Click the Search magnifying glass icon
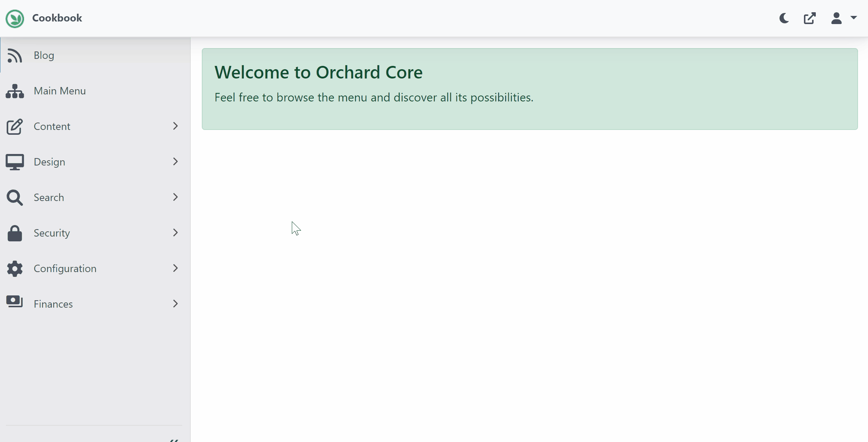This screenshot has height=442, width=868. pyautogui.click(x=14, y=197)
